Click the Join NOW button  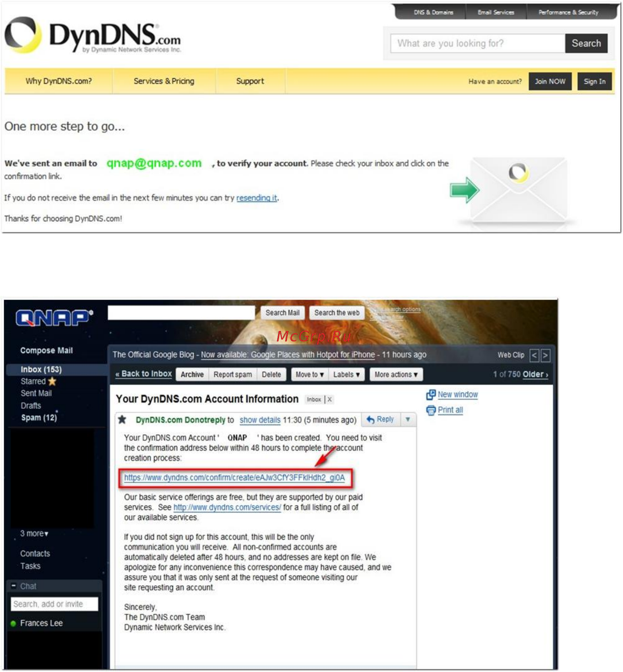tap(550, 81)
